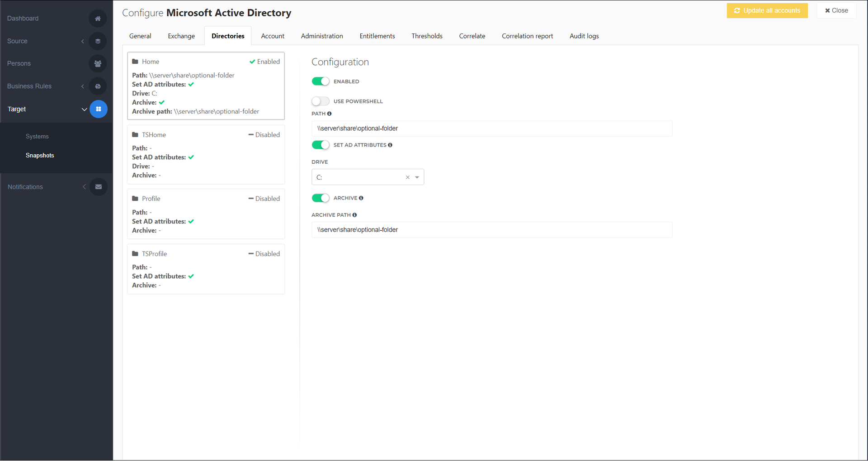This screenshot has height=461, width=868.
Task: Expand the Notifications chevron
Action: pyautogui.click(x=84, y=187)
